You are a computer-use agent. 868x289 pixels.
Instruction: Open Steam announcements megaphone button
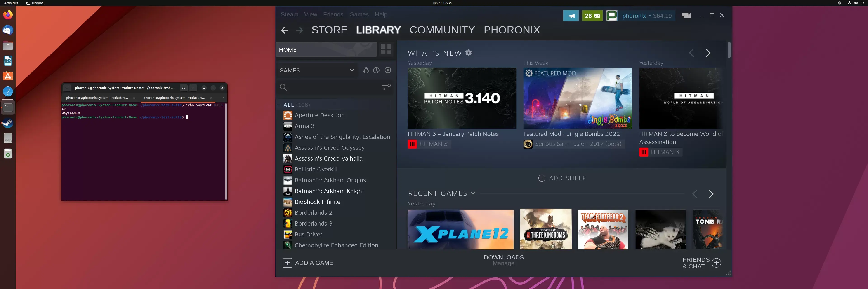tap(571, 16)
